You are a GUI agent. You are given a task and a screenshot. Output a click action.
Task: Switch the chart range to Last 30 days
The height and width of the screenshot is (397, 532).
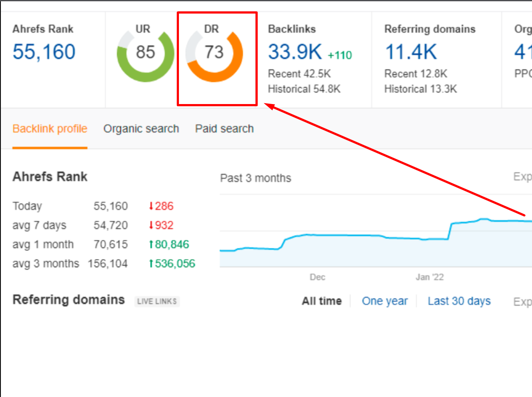(459, 301)
